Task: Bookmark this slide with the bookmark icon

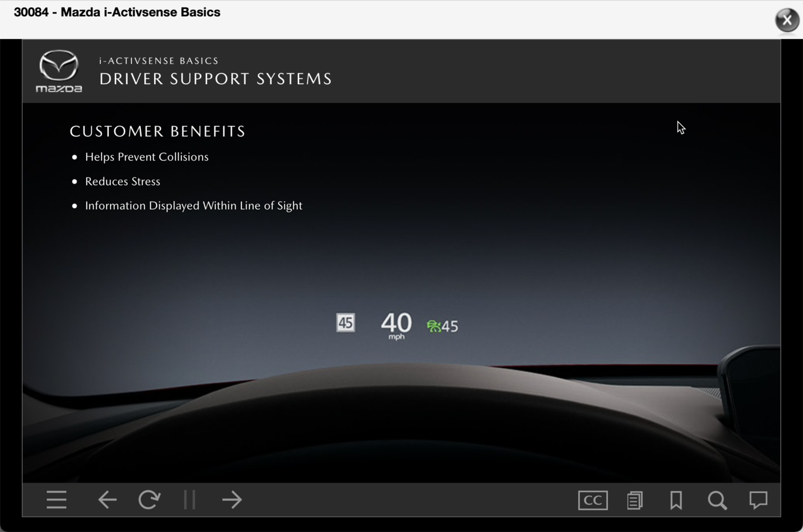Action: pos(676,500)
